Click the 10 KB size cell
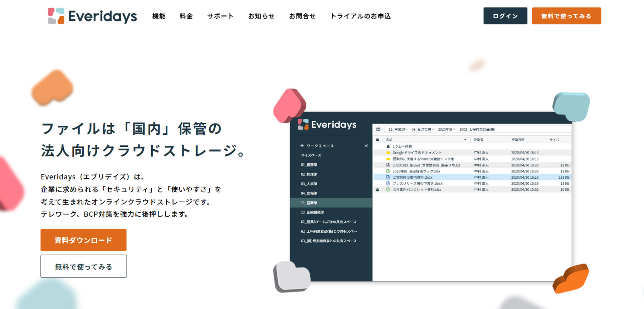This screenshot has width=644, height=309. (565, 190)
